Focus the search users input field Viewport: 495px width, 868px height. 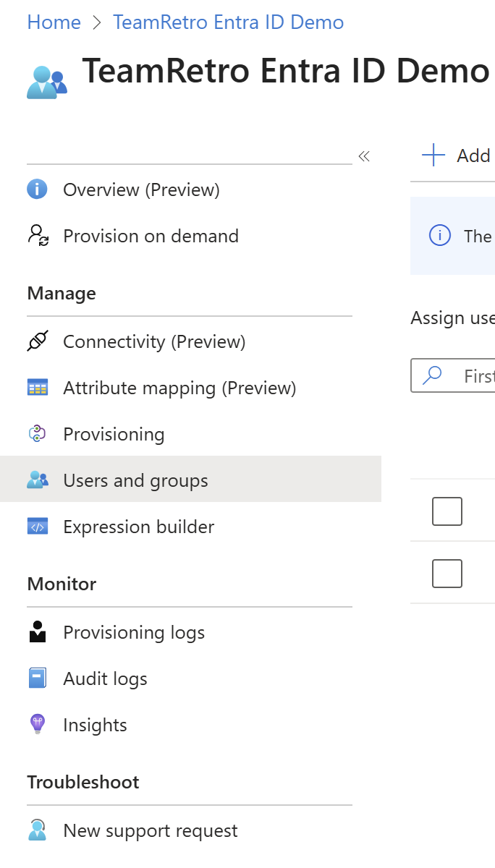click(453, 375)
